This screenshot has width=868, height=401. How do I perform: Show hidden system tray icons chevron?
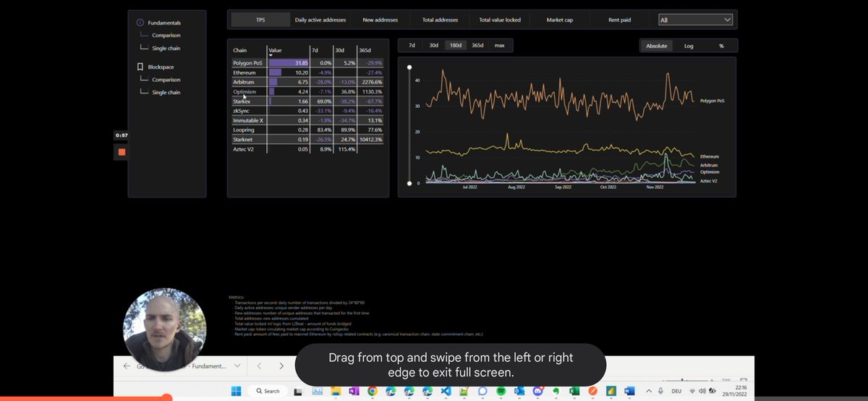tap(649, 391)
